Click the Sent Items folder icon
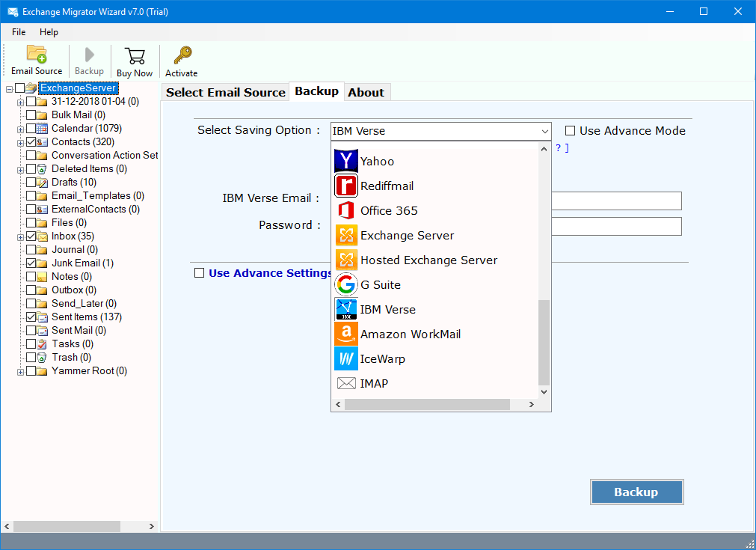Viewport: 756px width, 550px height. point(42,317)
